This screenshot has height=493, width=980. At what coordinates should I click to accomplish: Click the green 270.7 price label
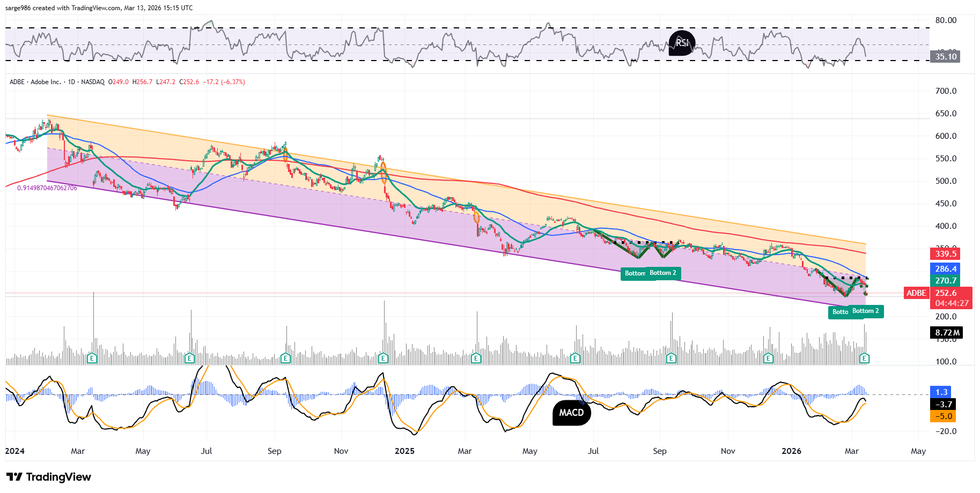(945, 281)
